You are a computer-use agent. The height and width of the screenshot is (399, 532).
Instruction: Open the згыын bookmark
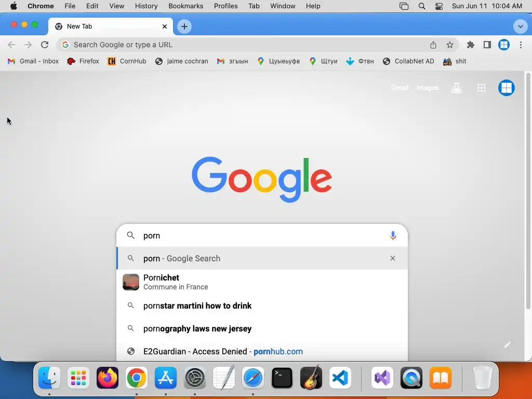coord(233,61)
